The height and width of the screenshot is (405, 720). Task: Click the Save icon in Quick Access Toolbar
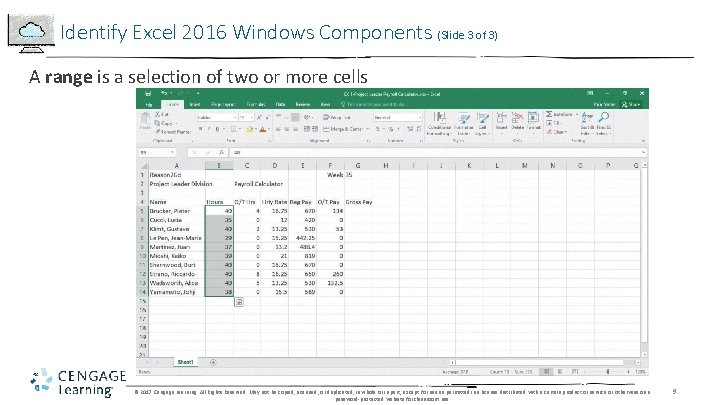148,94
